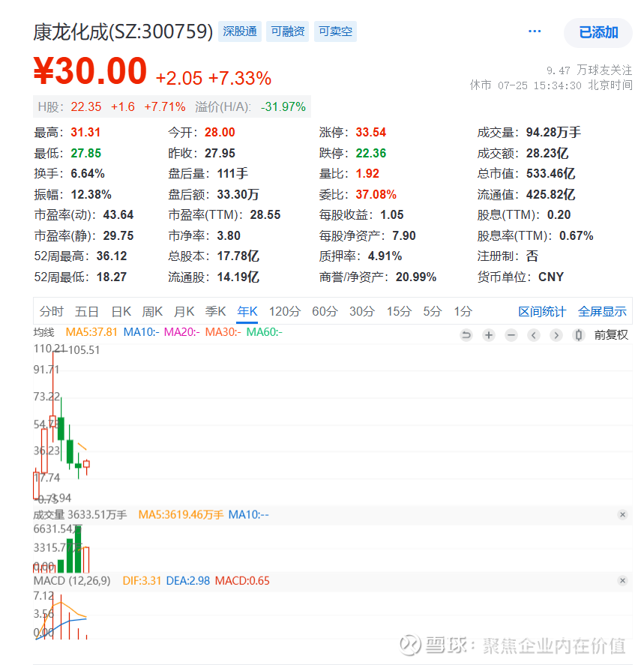Click the DEA:2.98 value
Viewport: 644px width, 665px height.
point(188,580)
